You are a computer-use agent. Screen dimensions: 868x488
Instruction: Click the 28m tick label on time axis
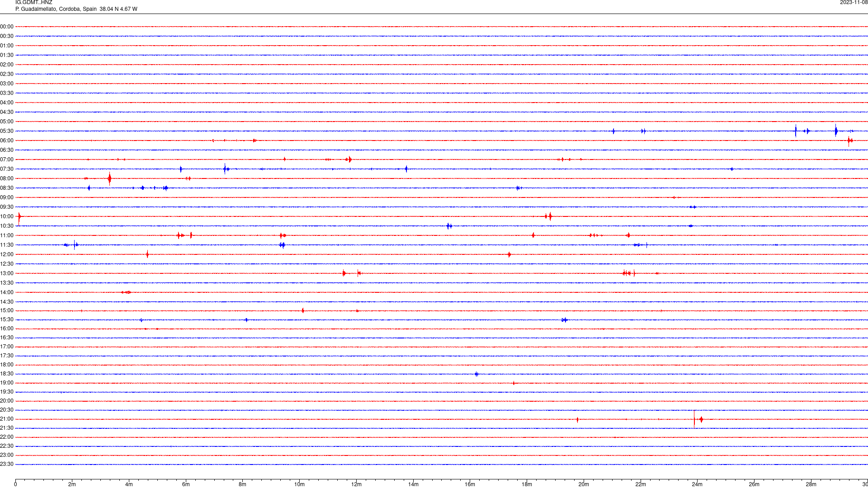pyautogui.click(x=811, y=484)
